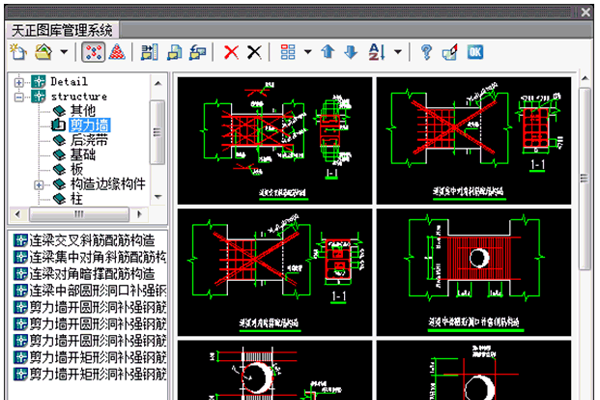Click the open library house icon
The image size is (600, 400).
coord(44,52)
